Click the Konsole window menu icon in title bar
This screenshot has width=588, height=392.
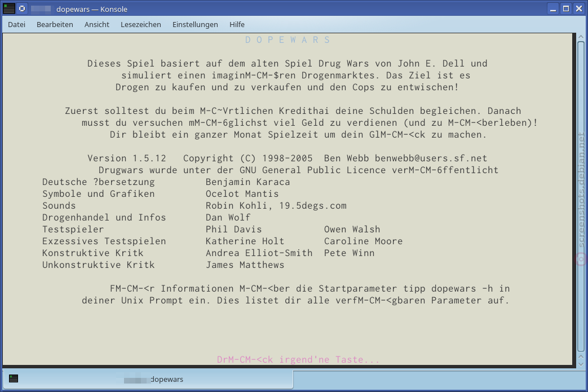[x=9, y=8]
